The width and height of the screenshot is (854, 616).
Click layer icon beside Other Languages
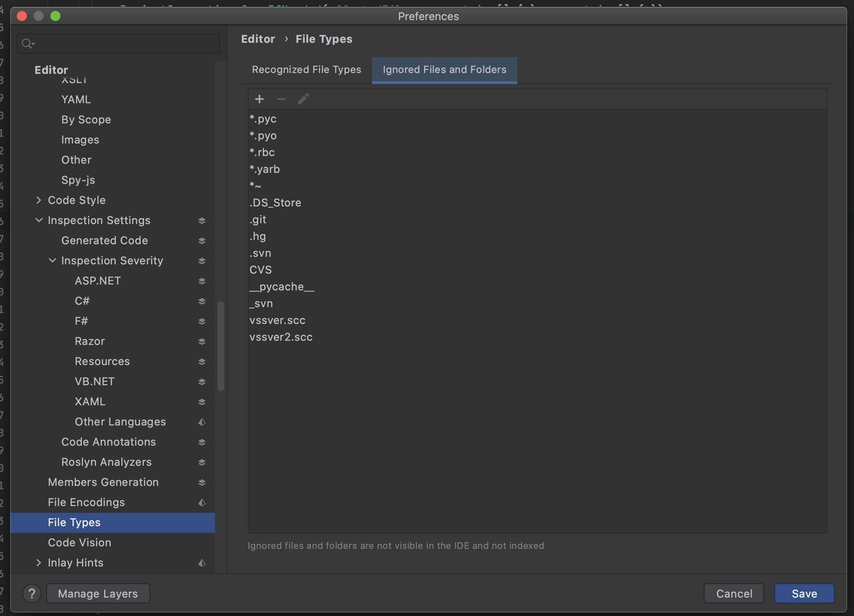point(202,422)
